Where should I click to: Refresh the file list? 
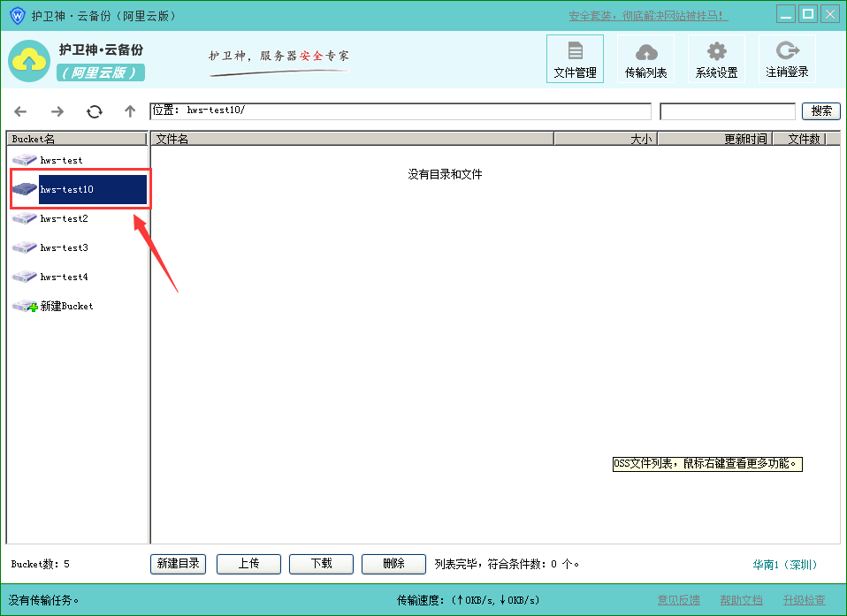pos(95,111)
